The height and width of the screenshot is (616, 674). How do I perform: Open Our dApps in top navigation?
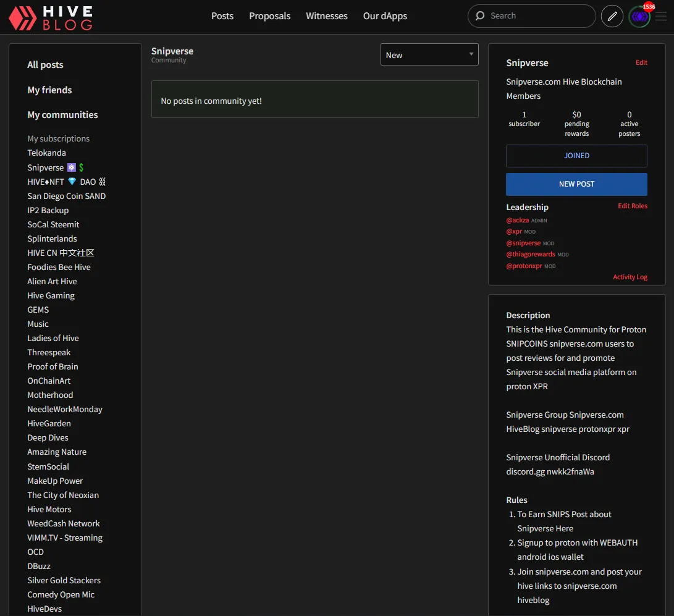[x=385, y=16]
